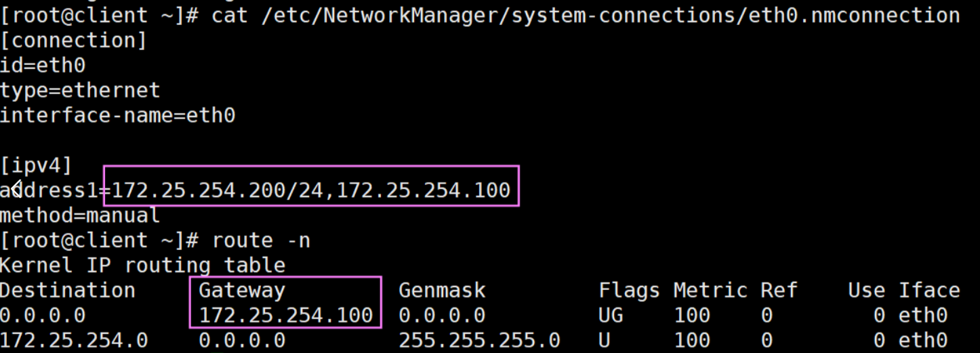Click the Gateway column header

point(242,290)
